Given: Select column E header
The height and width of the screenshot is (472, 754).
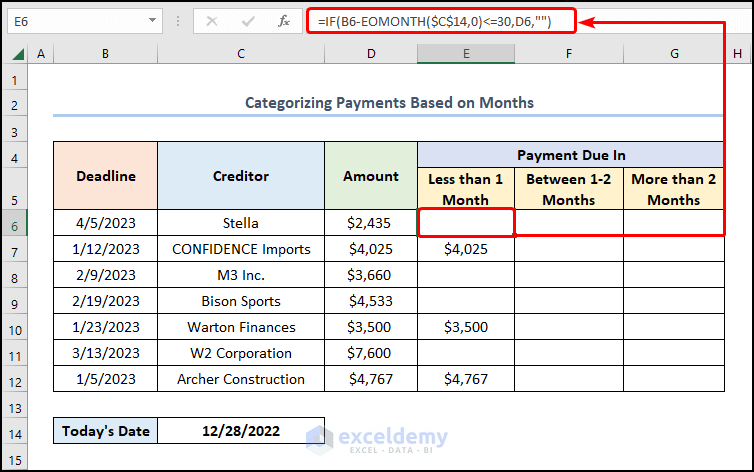Looking at the screenshot, I should pyautogui.click(x=466, y=54).
